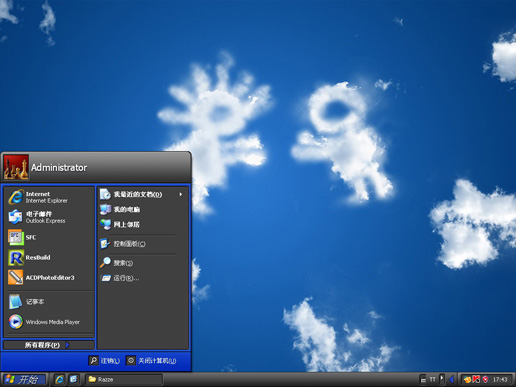Launch Windows Media Player

[x=49, y=322]
